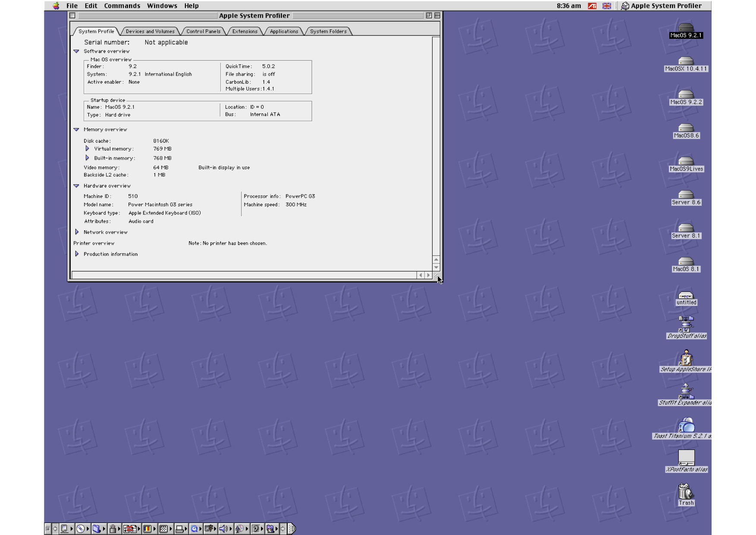
Task: Expand the Production information section
Action: coord(77,254)
